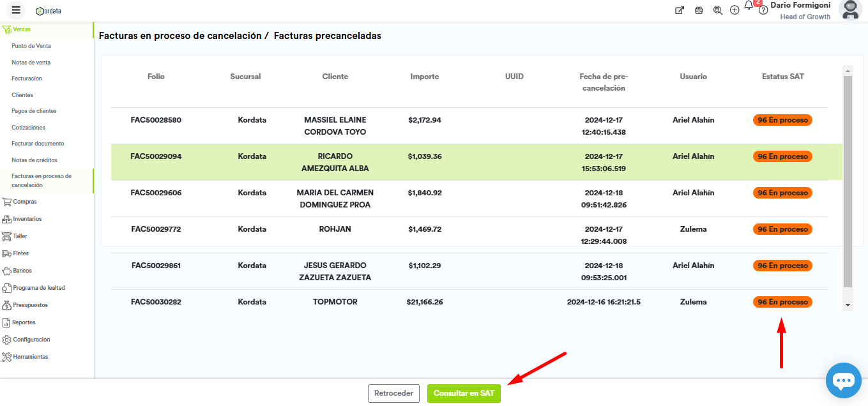Viewport: 868px width, 406px height.
Task: Open Punto de Venta menu item
Action: pyautogui.click(x=31, y=46)
